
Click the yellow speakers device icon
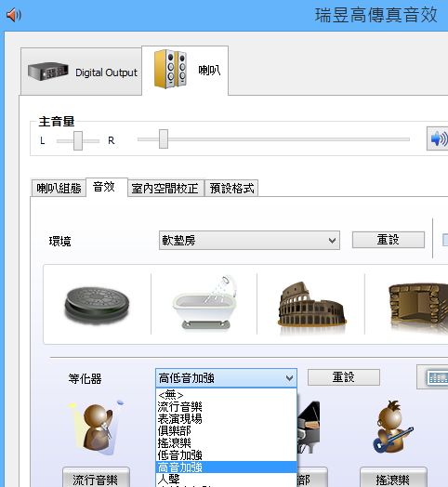[x=170, y=69]
